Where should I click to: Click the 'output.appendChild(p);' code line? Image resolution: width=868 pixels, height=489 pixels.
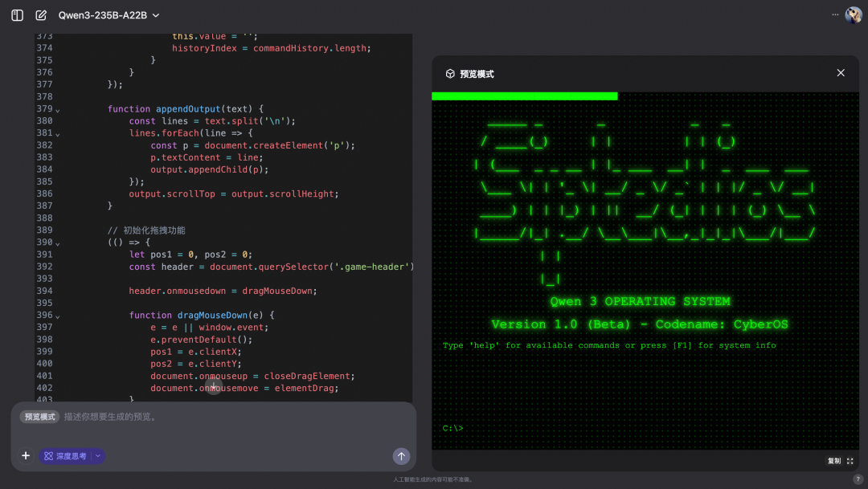click(209, 169)
